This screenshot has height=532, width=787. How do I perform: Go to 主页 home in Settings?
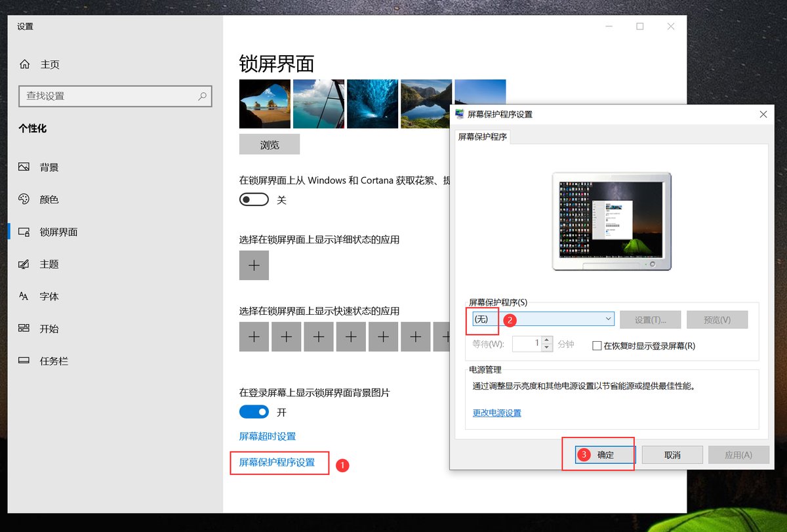pos(41,64)
